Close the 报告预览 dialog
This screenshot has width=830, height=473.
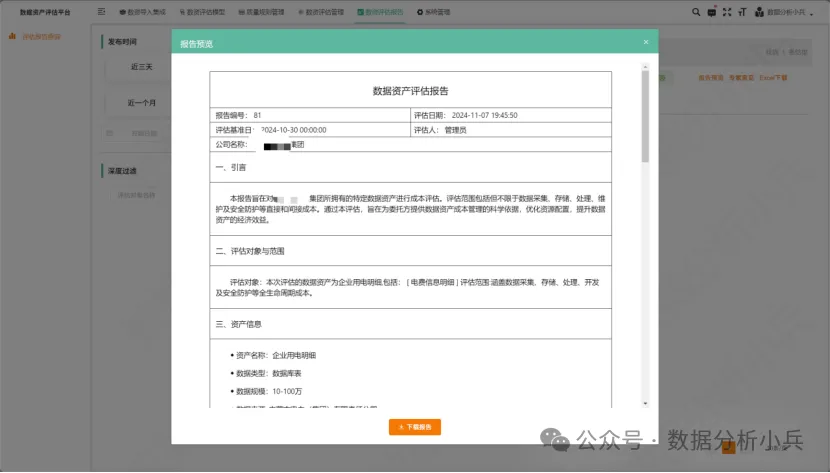pyautogui.click(x=646, y=42)
